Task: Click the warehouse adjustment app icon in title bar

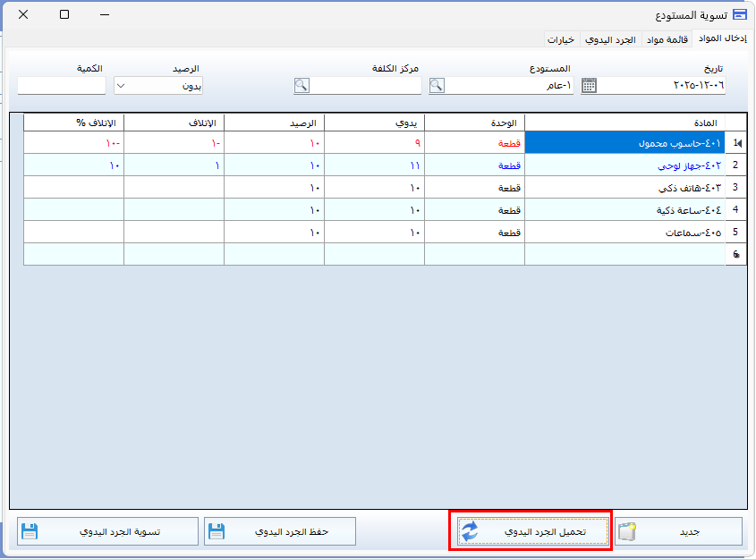Action: (739, 15)
